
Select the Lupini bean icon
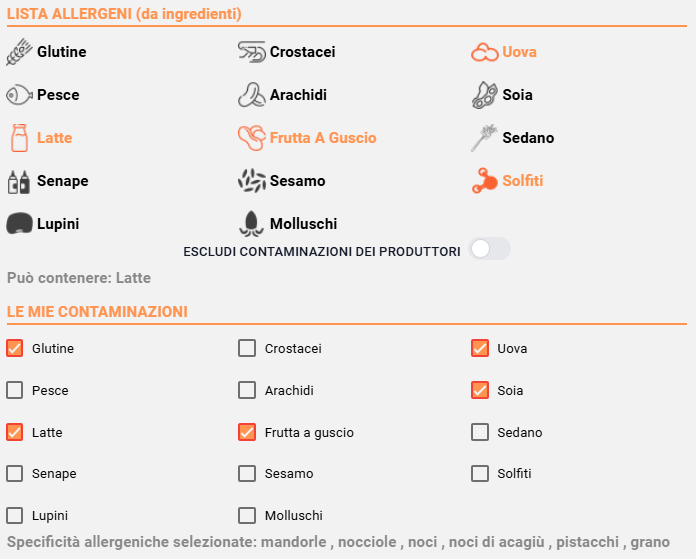[19, 223]
